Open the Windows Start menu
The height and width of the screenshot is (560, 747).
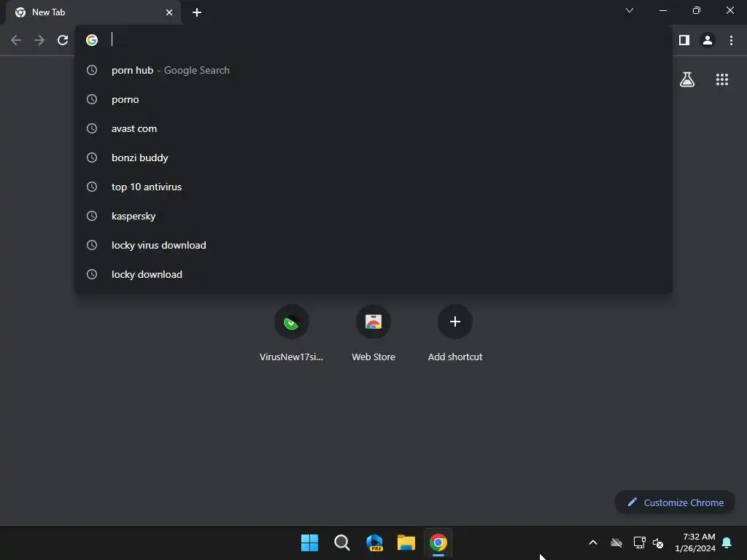pyautogui.click(x=309, y=542)
